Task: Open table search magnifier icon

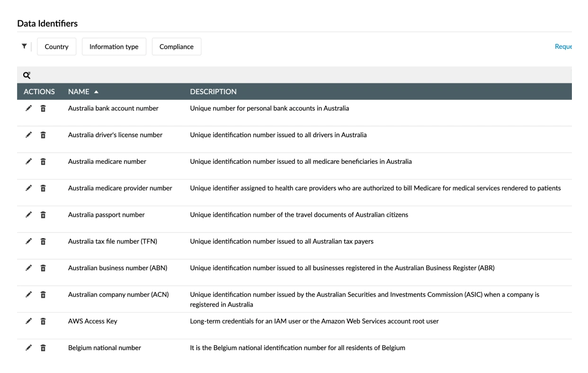Action: click(x=27, y=75)
